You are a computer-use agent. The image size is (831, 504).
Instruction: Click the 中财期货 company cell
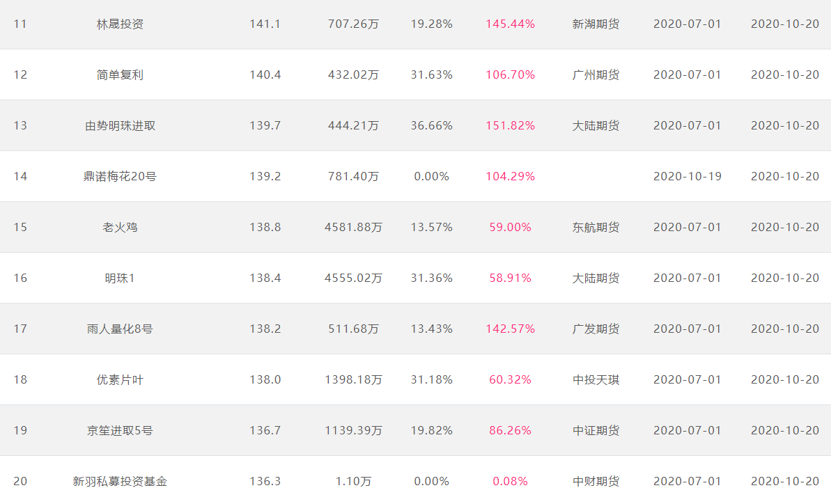(596, 482)
